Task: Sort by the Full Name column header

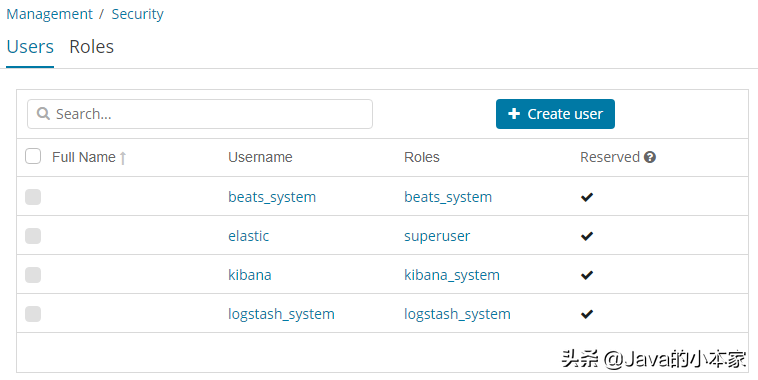Action: [84, 157]
